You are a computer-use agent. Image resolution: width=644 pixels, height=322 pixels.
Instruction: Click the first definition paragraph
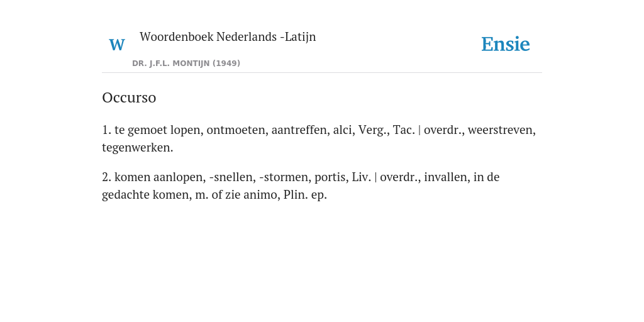tap(319, 138)
